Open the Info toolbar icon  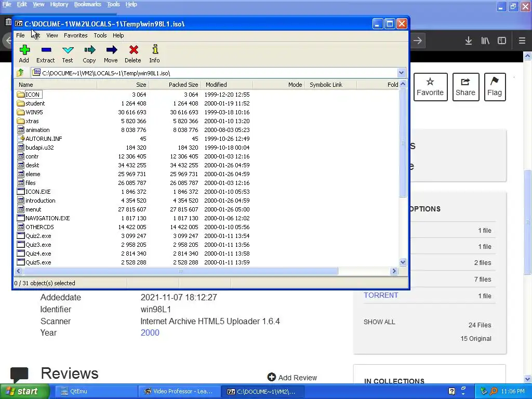point(155,49)
